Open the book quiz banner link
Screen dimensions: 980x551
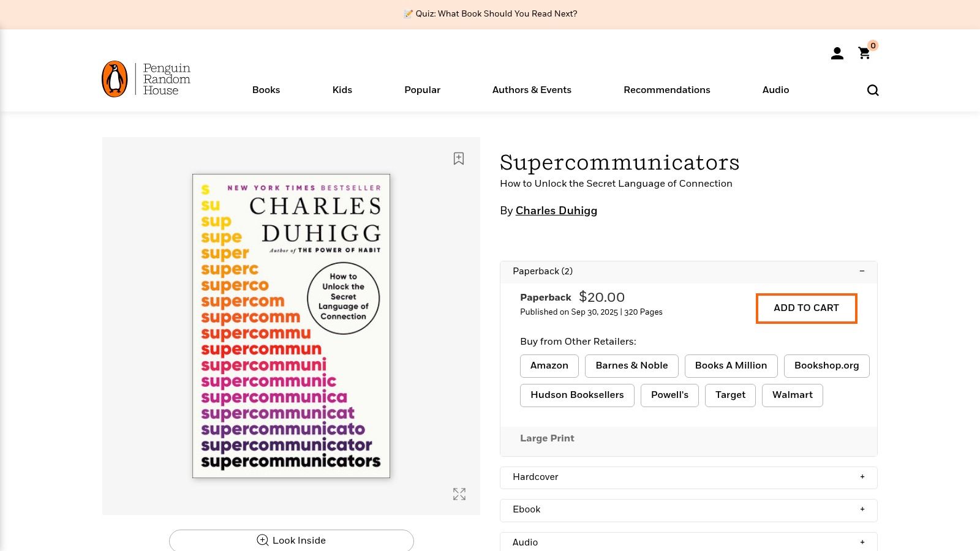point(490,14)
